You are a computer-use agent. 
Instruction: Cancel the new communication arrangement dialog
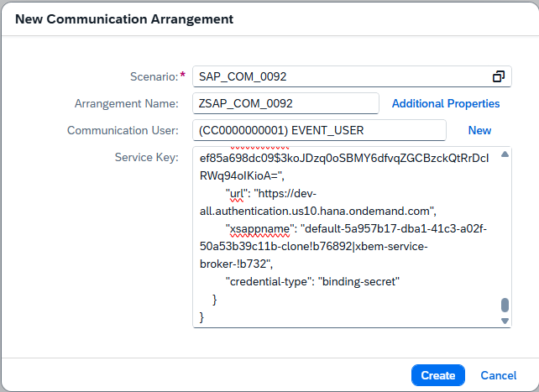(498, 375)
